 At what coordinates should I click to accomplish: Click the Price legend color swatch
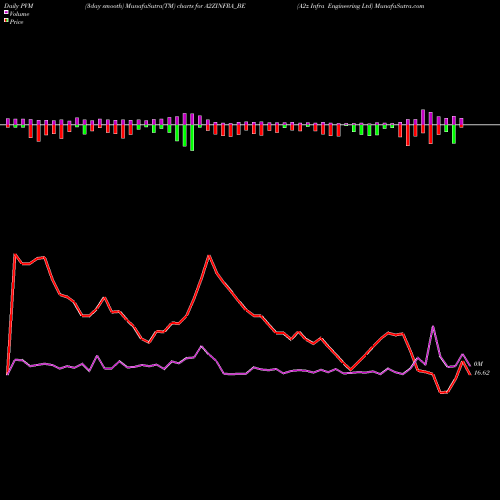click(x=6, y=21)
